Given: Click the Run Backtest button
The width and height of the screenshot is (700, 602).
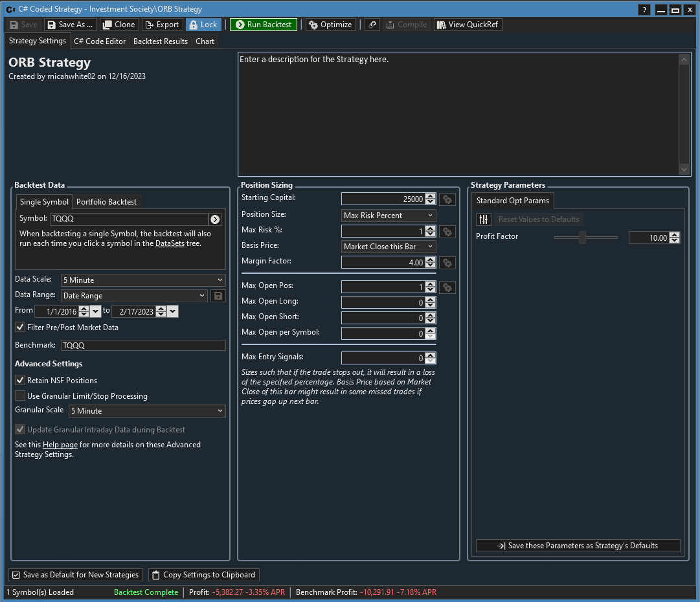Looking at the screenshot, I should [x=263, y=25].
